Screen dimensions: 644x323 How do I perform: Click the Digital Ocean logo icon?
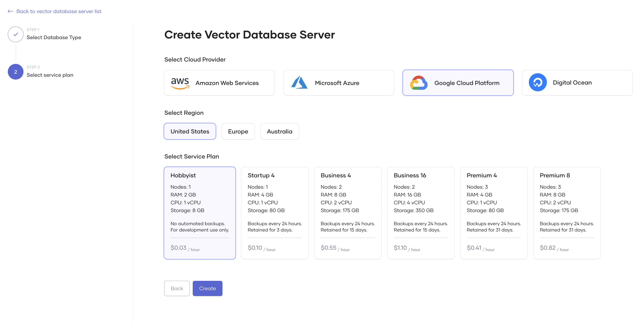click(538, 83)
